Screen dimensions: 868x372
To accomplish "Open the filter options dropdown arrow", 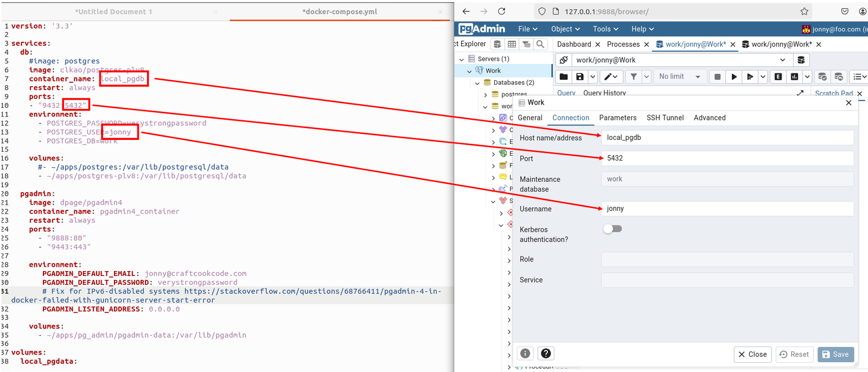I will (x=646, y=76).
